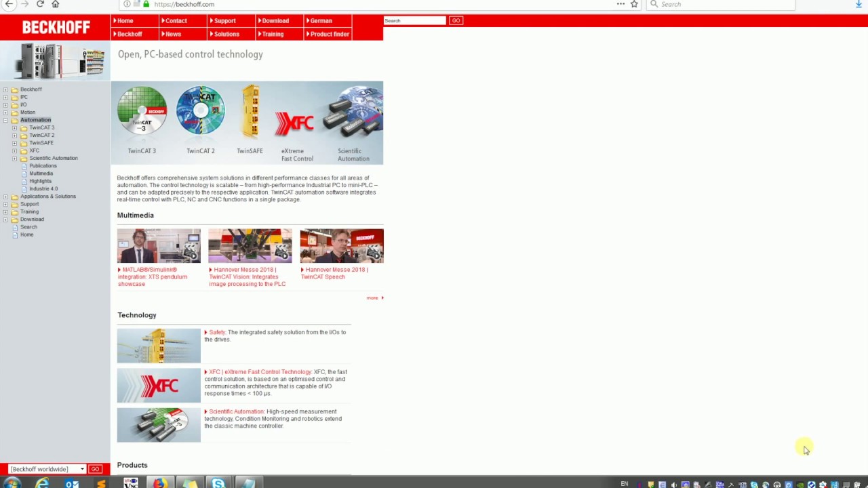Screen dimensions: 868x488
Task: Select the TwinSAFE yellow terminal icon
Action: pos(250,113)
